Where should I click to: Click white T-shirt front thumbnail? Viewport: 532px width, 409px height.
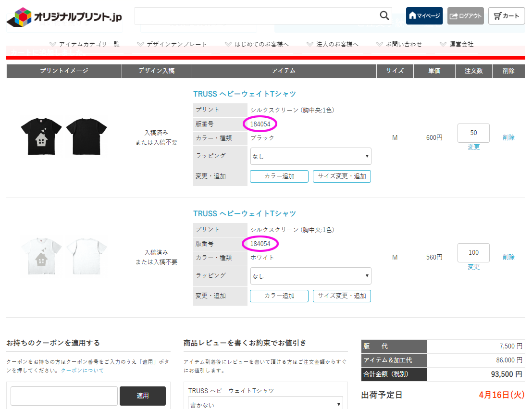[41, 256]
